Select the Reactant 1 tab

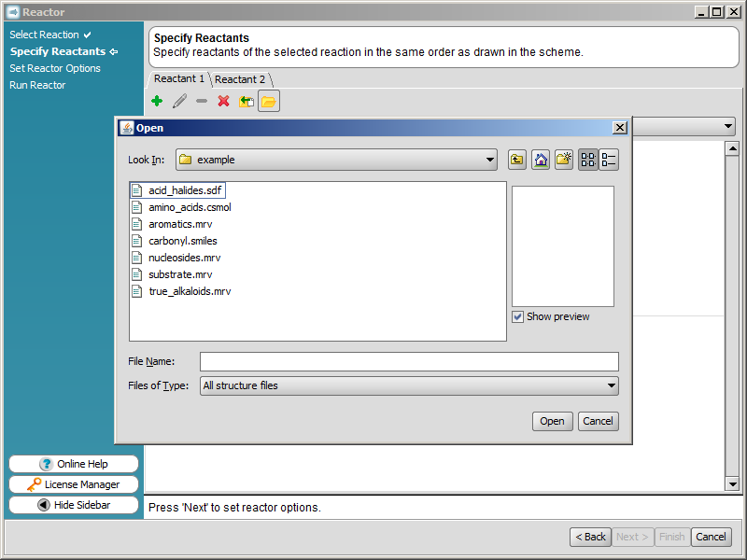pos(178,79)
